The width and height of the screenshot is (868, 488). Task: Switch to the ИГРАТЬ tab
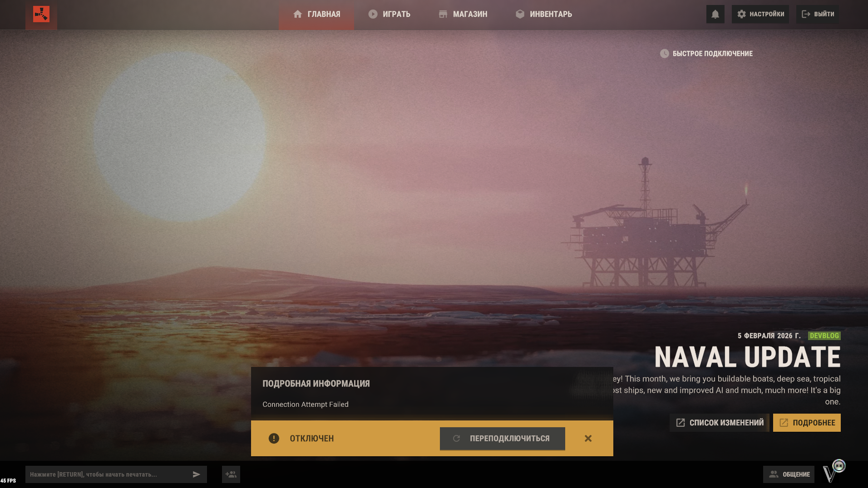[x=389, y=15]
